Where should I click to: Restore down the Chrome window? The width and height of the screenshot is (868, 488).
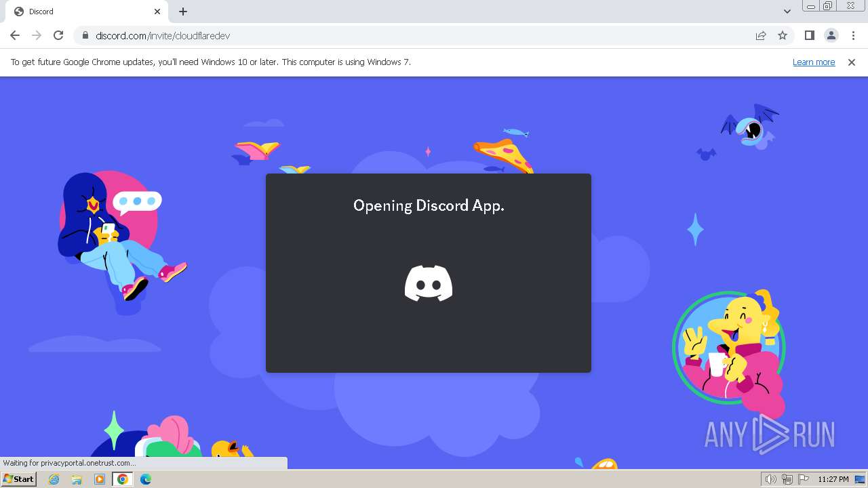[828, 6]
